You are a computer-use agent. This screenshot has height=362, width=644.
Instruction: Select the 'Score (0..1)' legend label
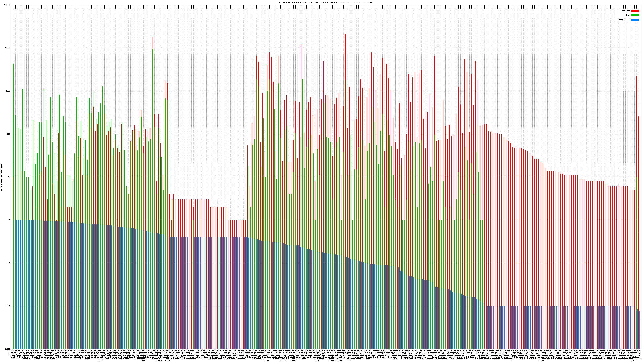(624, 20)
